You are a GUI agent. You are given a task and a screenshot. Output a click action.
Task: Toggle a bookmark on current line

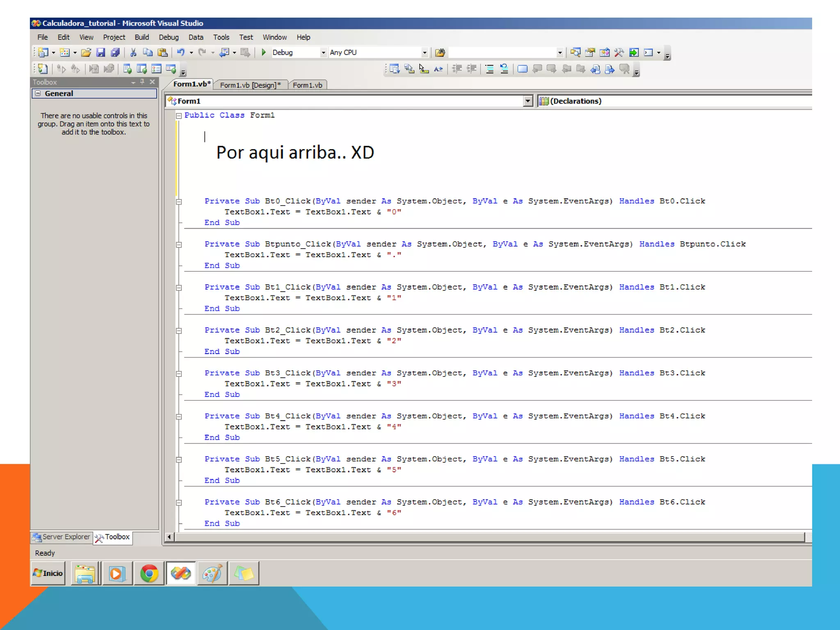[x=522, y=69]
